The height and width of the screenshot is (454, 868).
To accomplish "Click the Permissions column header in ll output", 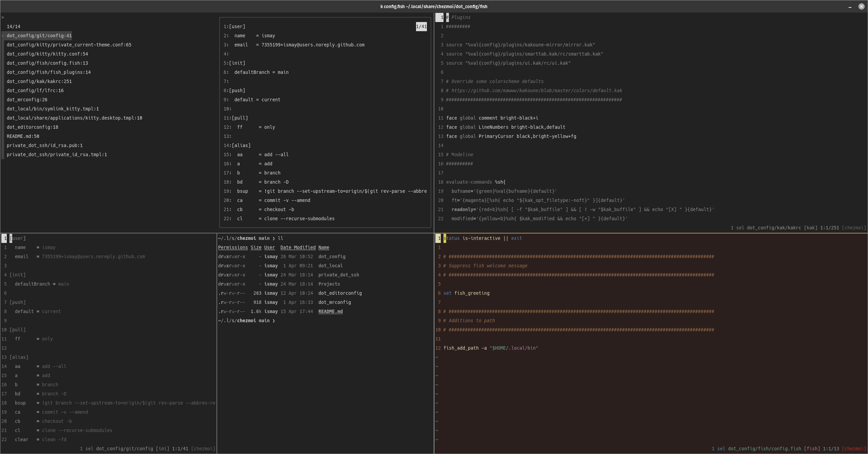I will tap(233, 247).
